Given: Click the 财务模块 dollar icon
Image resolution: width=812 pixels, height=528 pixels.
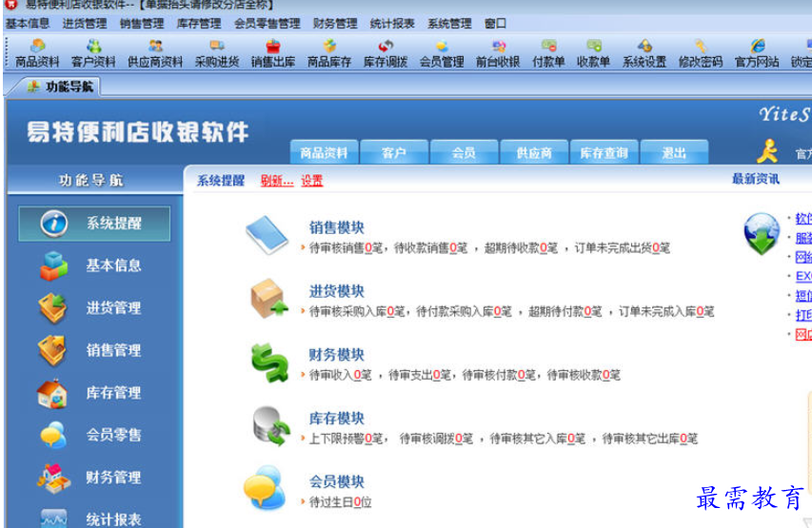Looking at the screenshot, I should 269,362.
